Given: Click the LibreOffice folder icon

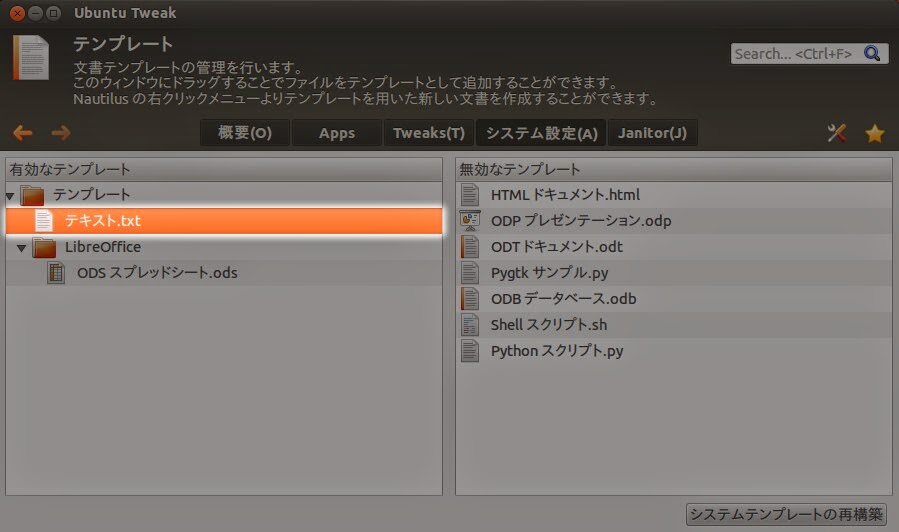Looking at the screenshot, I should [x=44, y=247].
